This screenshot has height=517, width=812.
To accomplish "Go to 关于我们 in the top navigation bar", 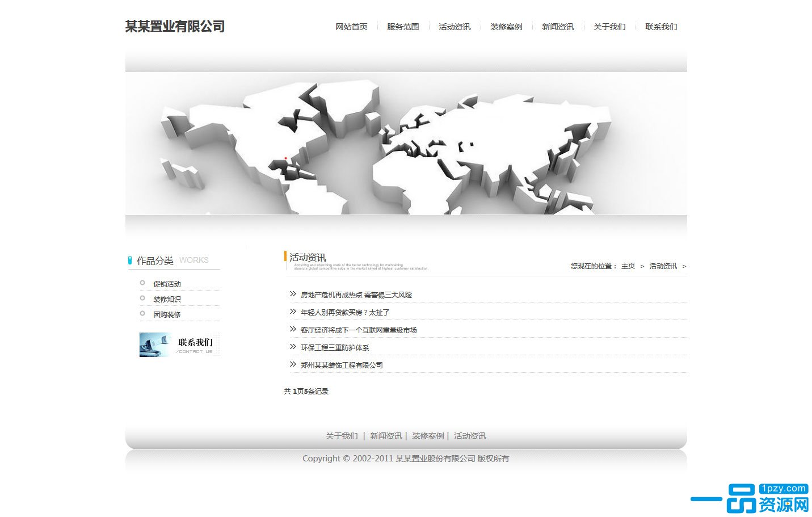I will [x=609, y=27].
